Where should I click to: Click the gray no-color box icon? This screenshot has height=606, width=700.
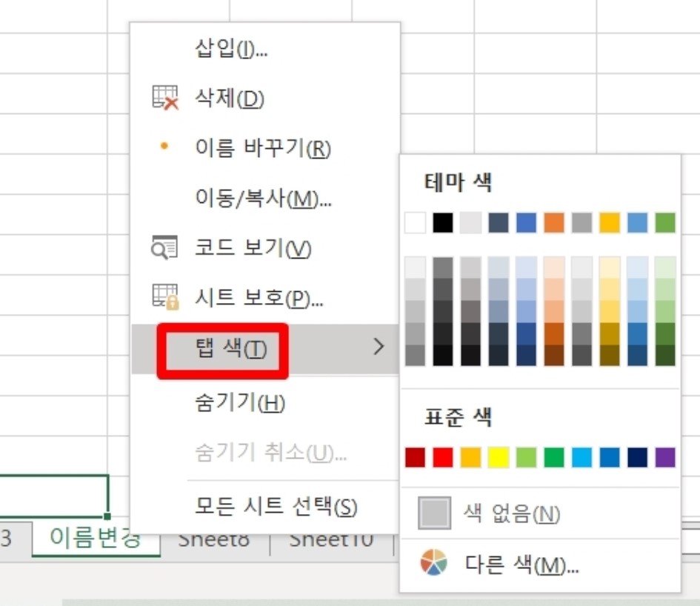click(x=434, y=513)
